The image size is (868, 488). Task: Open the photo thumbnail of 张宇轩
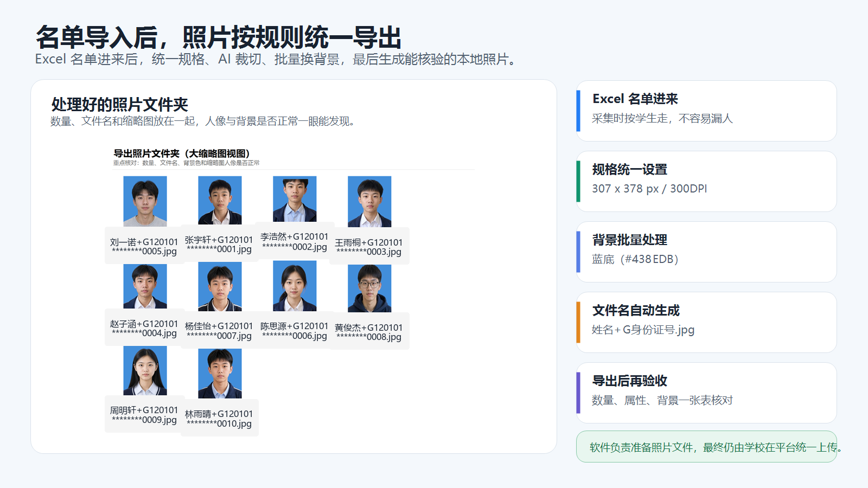click(x=220, y=200)
